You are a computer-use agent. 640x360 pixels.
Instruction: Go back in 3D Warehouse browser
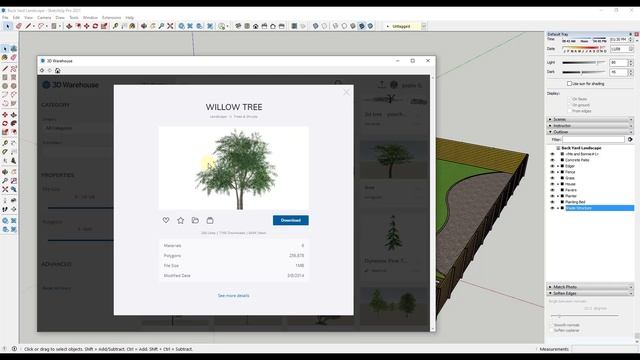(x=42, y=71)
